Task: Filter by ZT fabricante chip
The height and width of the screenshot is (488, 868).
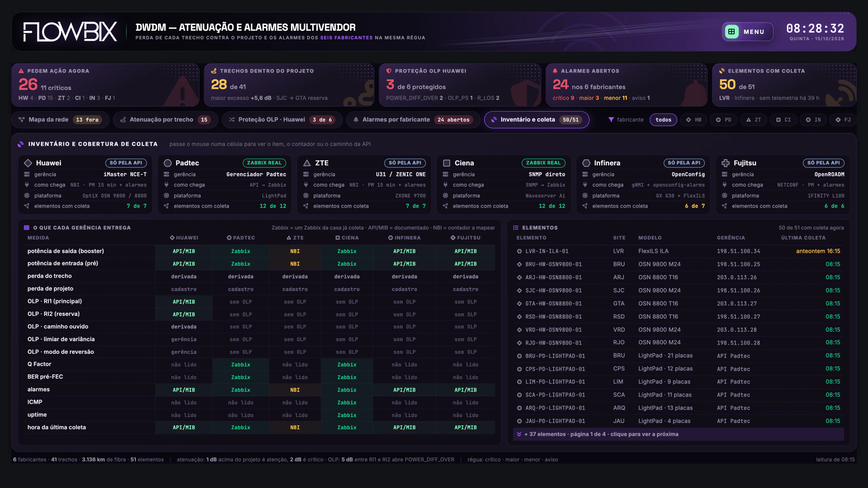Action: pos(753,120)
